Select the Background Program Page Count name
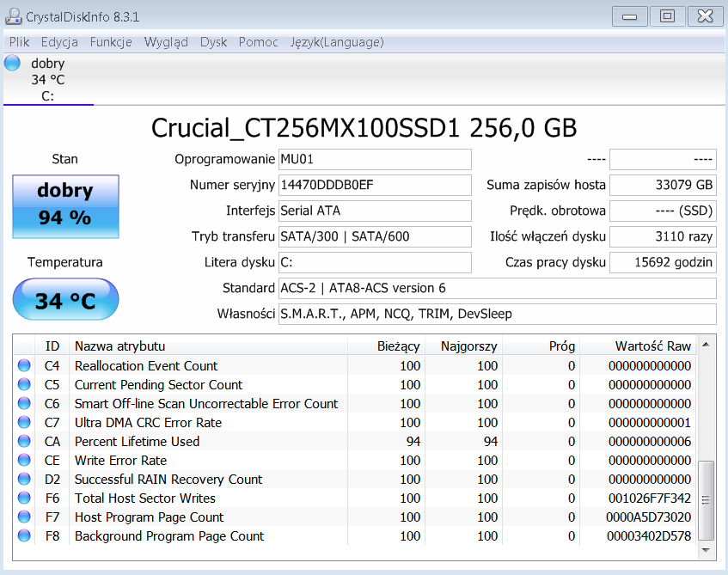This screenshot has height=575, width=728. pos(169,536)
